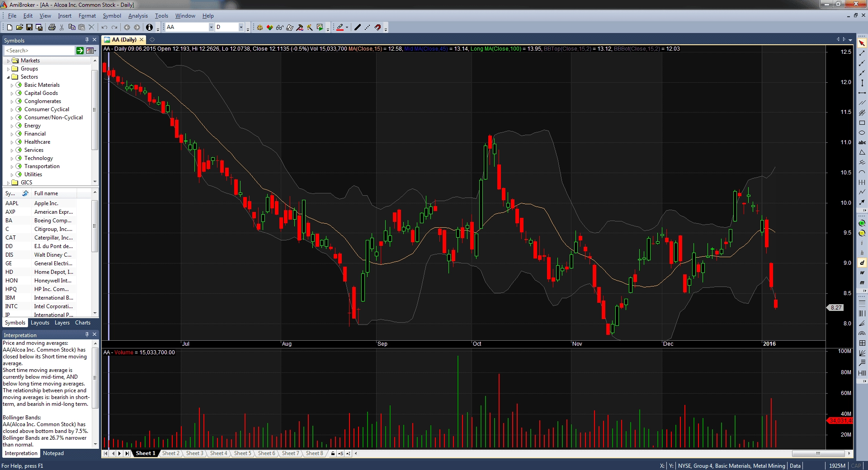Open the Symbol menu

(x=112, y=16)
